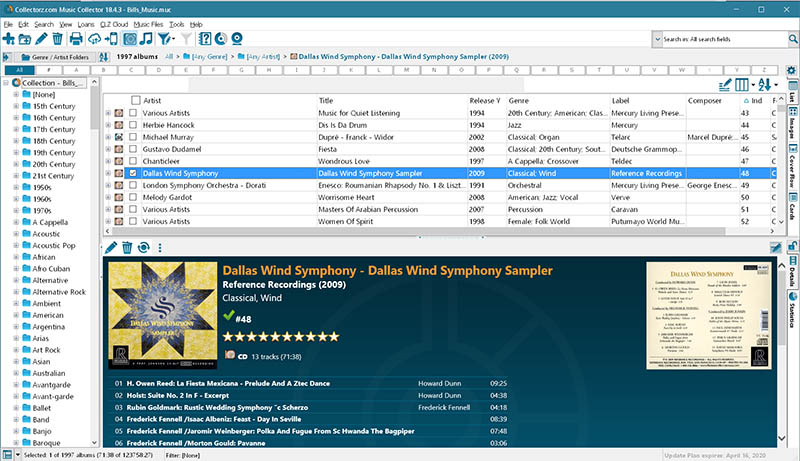
Task: Click the Add Albums plus icon
Action: (x=9, y=39)
